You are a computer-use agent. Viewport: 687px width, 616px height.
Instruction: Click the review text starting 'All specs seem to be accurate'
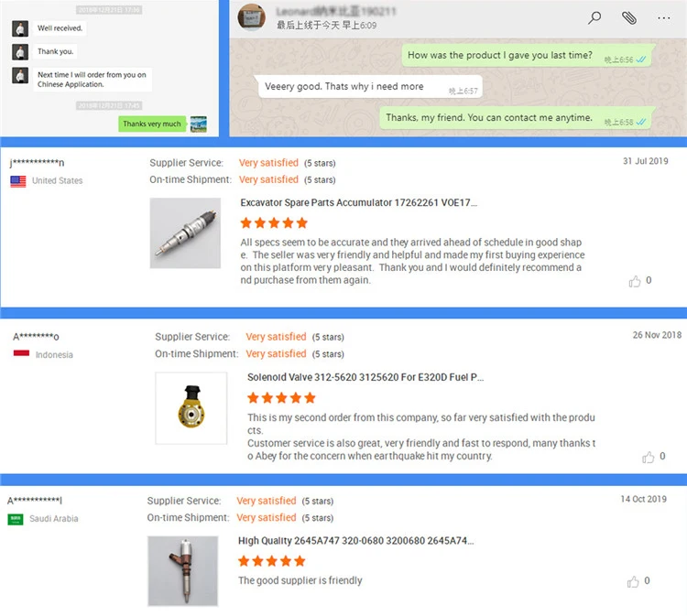[x=412, y=262]
